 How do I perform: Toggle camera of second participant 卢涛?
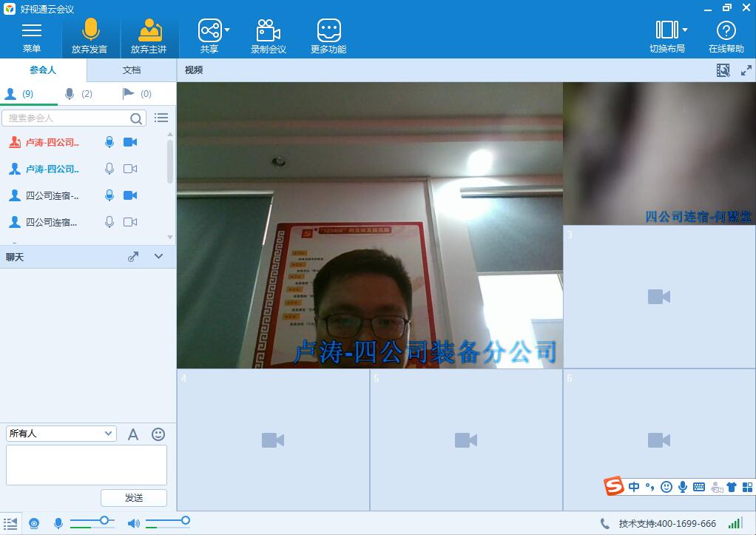pyautogui.click(x=130, y=169)
